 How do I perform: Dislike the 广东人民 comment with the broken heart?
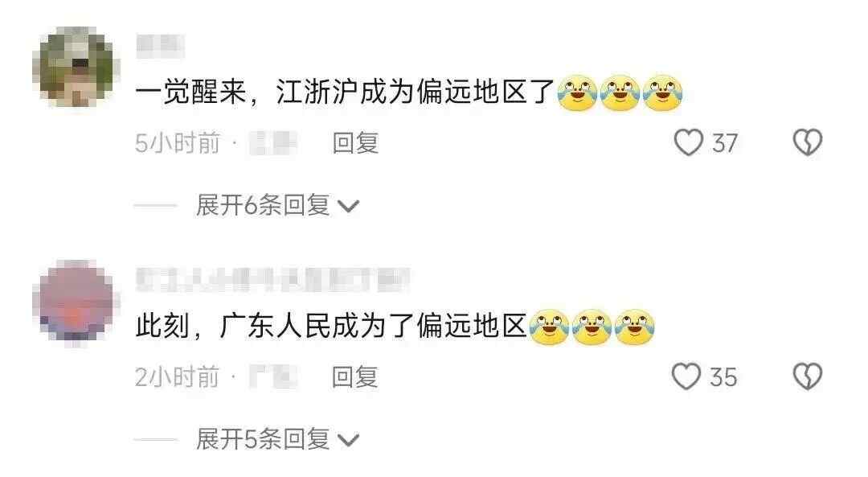(x=808, y=376)
